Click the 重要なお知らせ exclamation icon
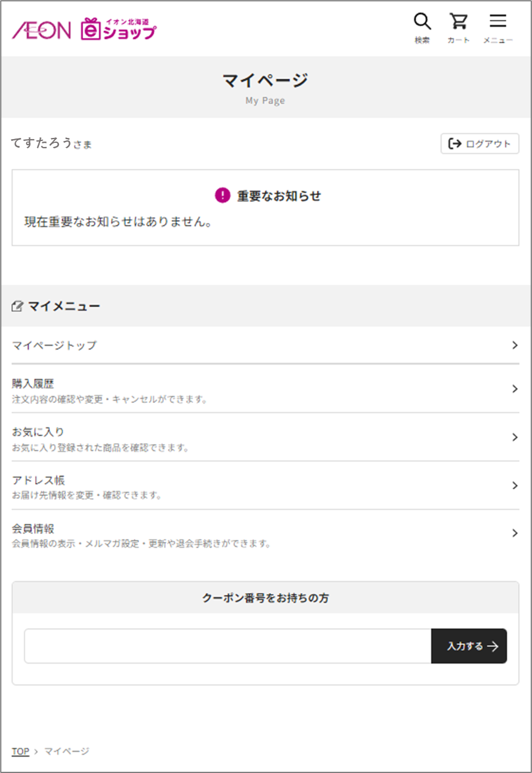Image resolution: width=532 pixels, height=773 pixels. [x=223, y=195]
